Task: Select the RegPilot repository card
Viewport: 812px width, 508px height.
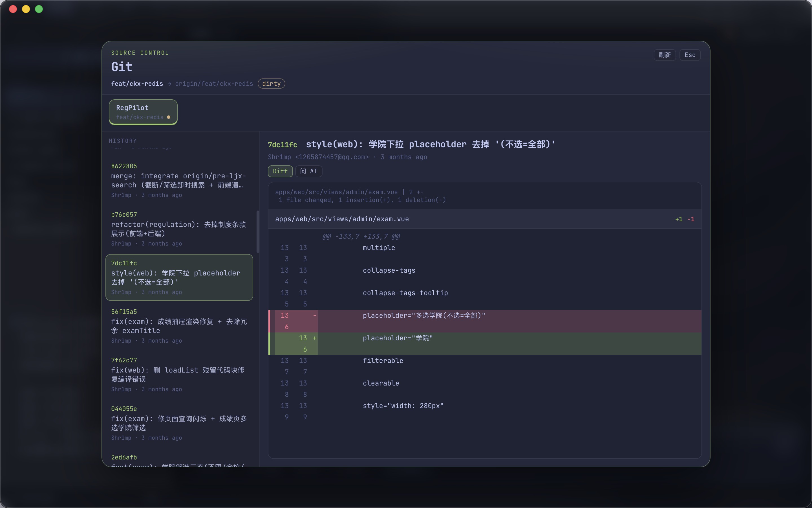Action: pyautogui.click(x=143, y=112)
